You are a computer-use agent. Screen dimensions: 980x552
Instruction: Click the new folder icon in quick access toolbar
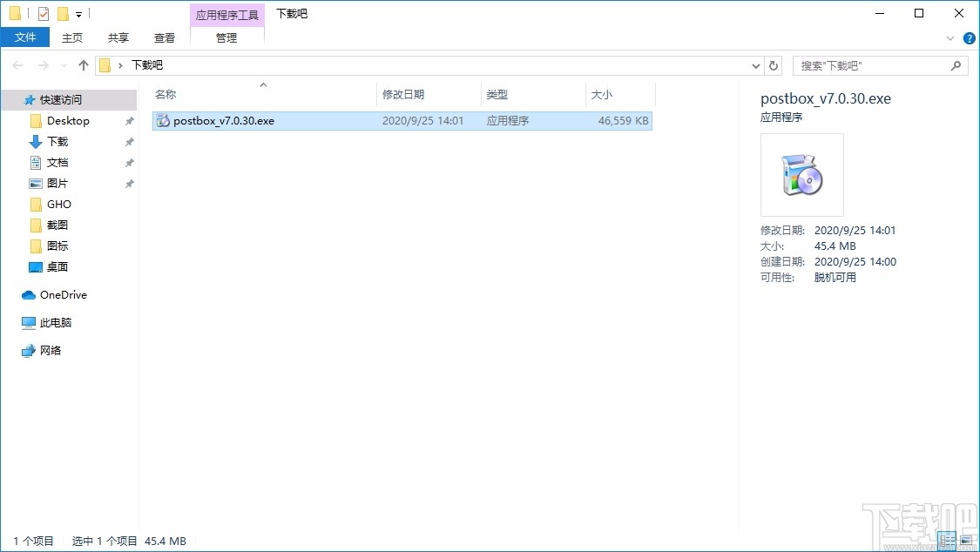click(63, 13)
